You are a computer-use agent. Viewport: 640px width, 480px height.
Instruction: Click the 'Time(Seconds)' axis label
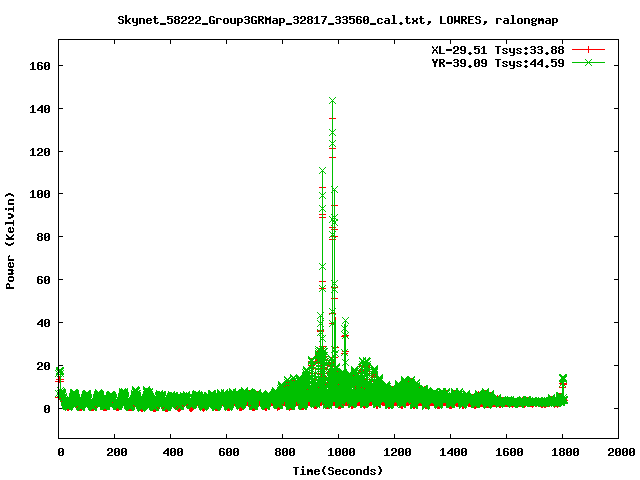click(x=338, y=471)
